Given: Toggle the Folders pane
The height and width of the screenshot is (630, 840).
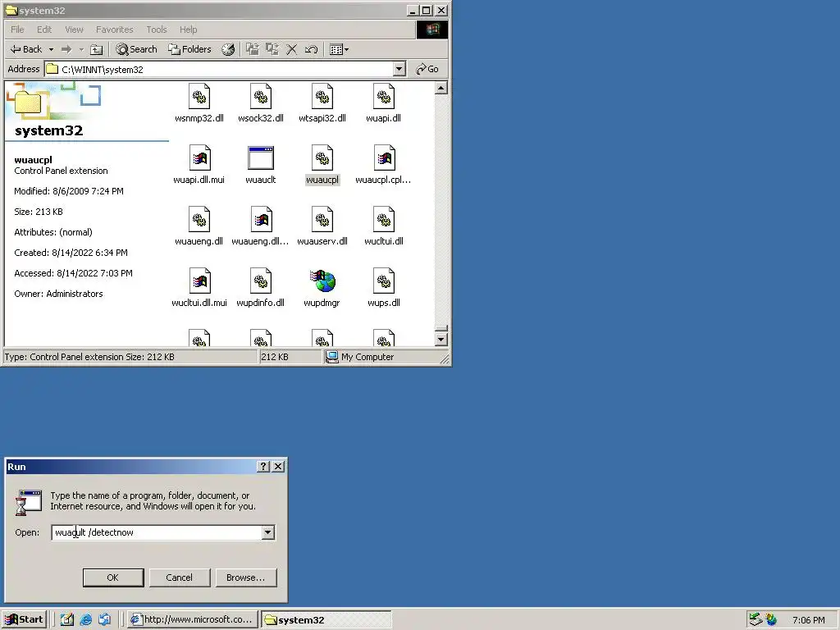Looking at the screenshot, I should pos(189,49).
